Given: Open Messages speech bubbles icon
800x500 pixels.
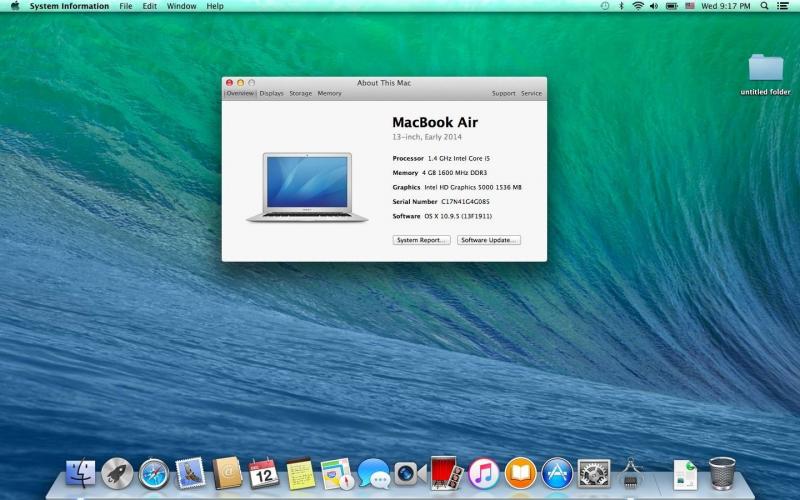Looking at the screenshot, I should pos(373,473).
